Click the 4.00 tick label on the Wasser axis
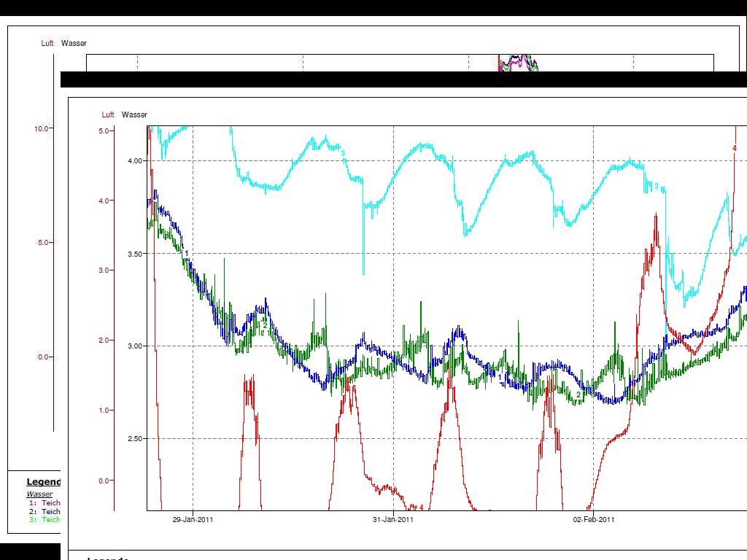 tap(135, 161)
